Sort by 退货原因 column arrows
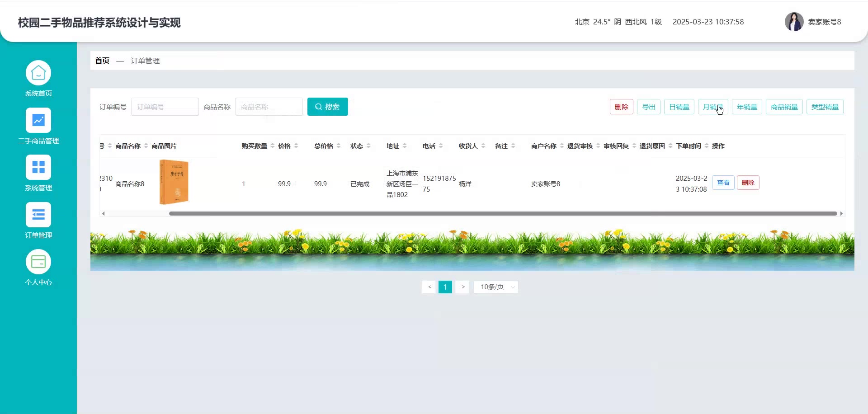 point(670,146)
